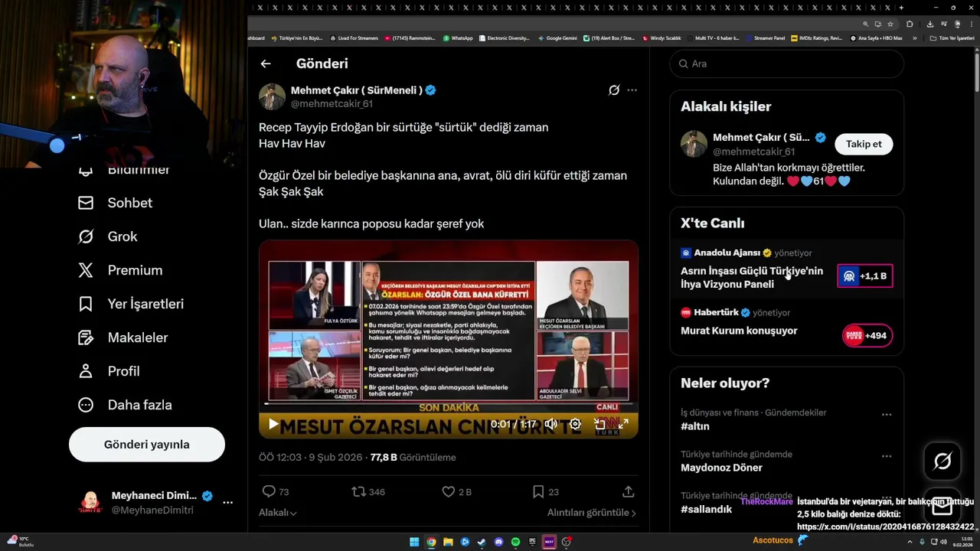This screenshot has width=980, height=551.
Task: Bookmark this page with the star icon
Action: (890, 24)
